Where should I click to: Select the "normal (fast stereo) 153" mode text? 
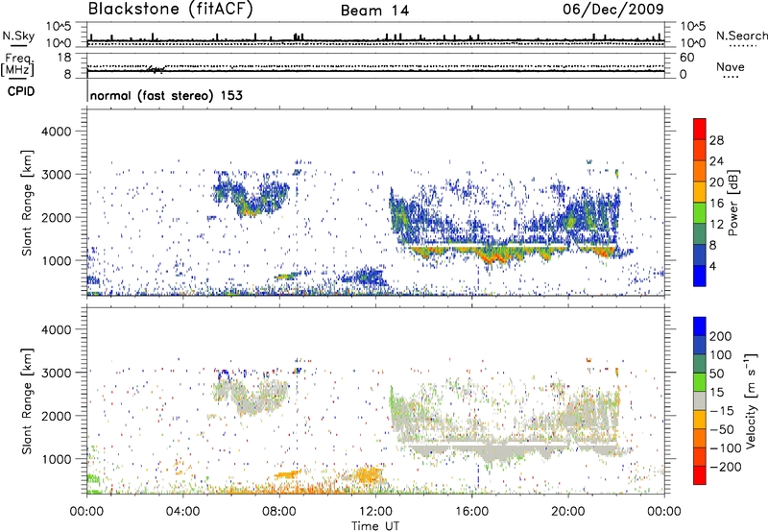(166, 95)
